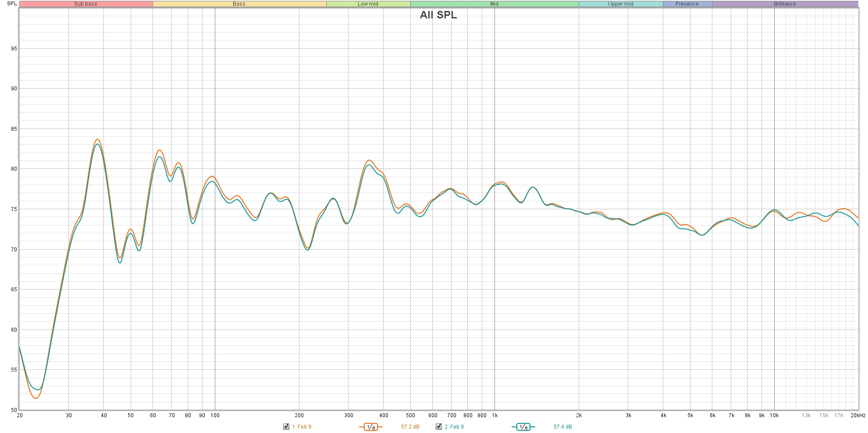
Task: Click the 500 label on frequency axis
Action: [411, 415]
